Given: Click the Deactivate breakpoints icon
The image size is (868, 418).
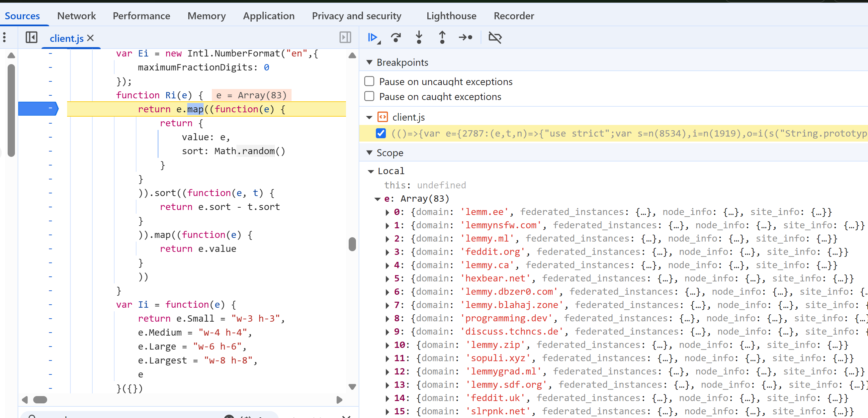Looking at the screenshot, I should (495, 38).
